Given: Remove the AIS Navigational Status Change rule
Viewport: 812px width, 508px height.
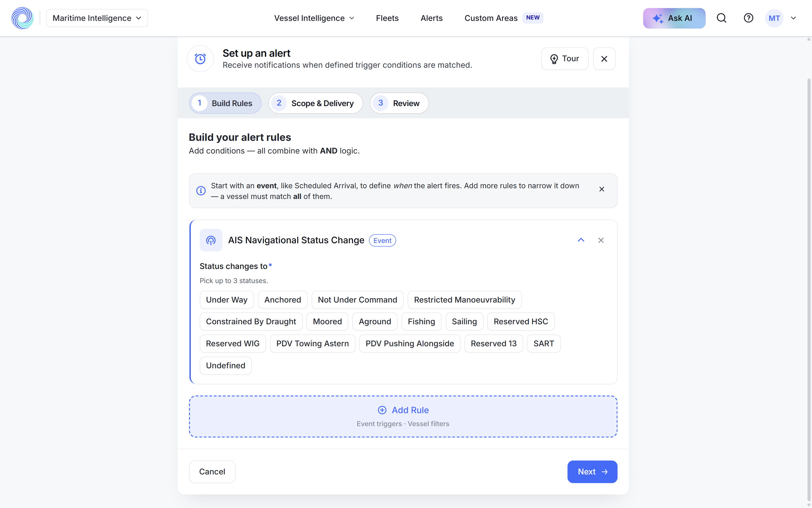Looking at the screenshot, I should (601, 240).
